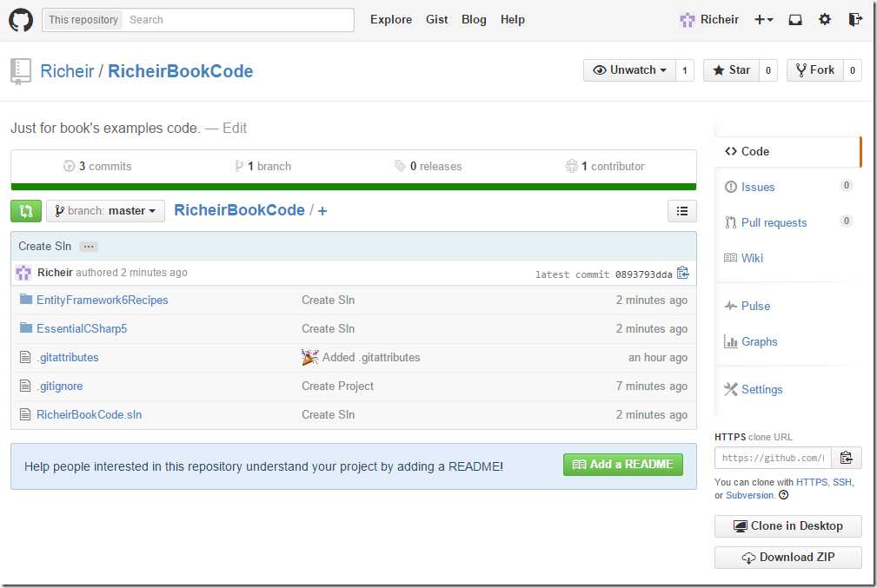Viewport: 877px width, 588px height.
Task: View the 1 contributor
Action: (x=605, y=167)
